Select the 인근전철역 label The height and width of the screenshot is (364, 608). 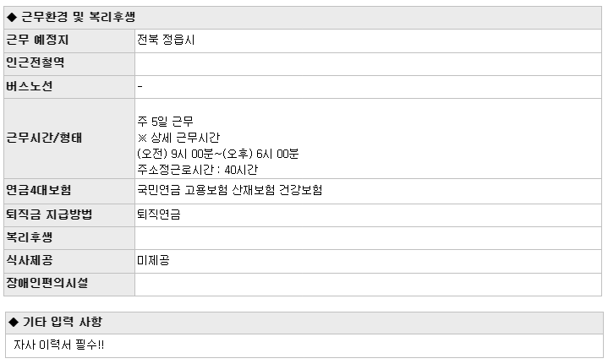click(36, 62)
